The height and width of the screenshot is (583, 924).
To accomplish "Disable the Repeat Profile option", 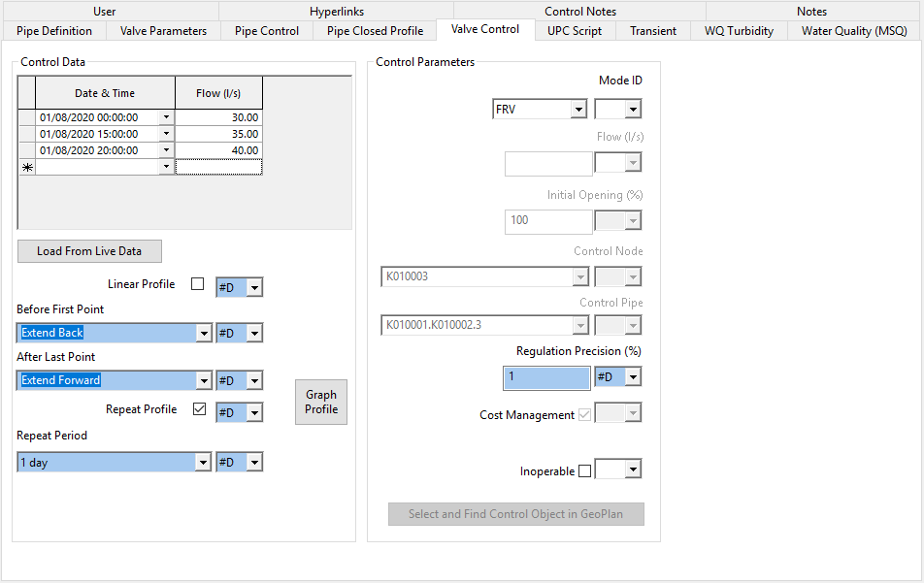I will 199,408.
